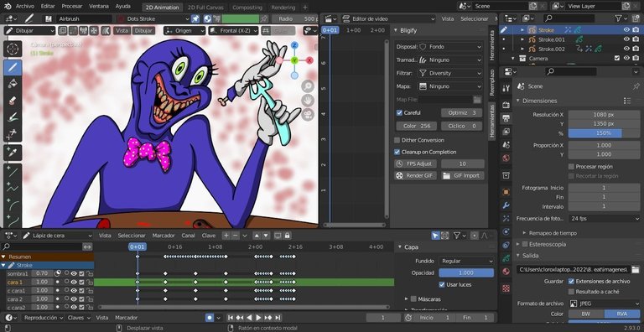Enable Dither Conversion checkbox
644x332 pixels.
[x=397, y=140]
